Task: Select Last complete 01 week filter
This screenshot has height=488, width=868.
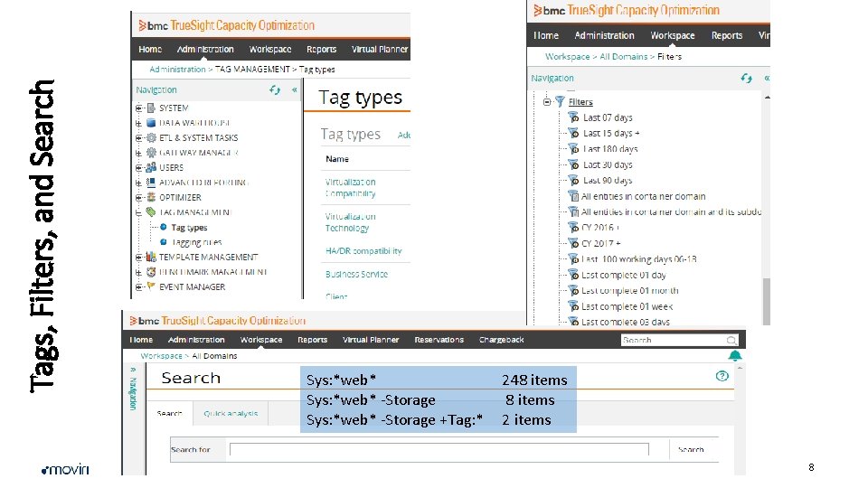Action: (x=627, y=306)
